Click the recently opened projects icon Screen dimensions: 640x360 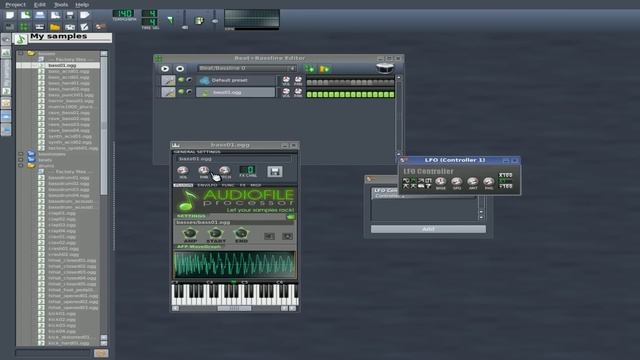tap(55, 15)
